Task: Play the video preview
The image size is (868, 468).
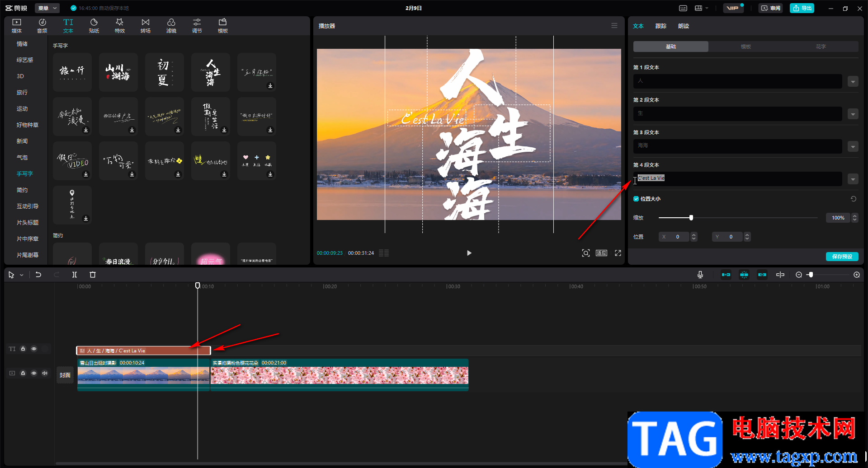Action: click(x=469, y=253)
